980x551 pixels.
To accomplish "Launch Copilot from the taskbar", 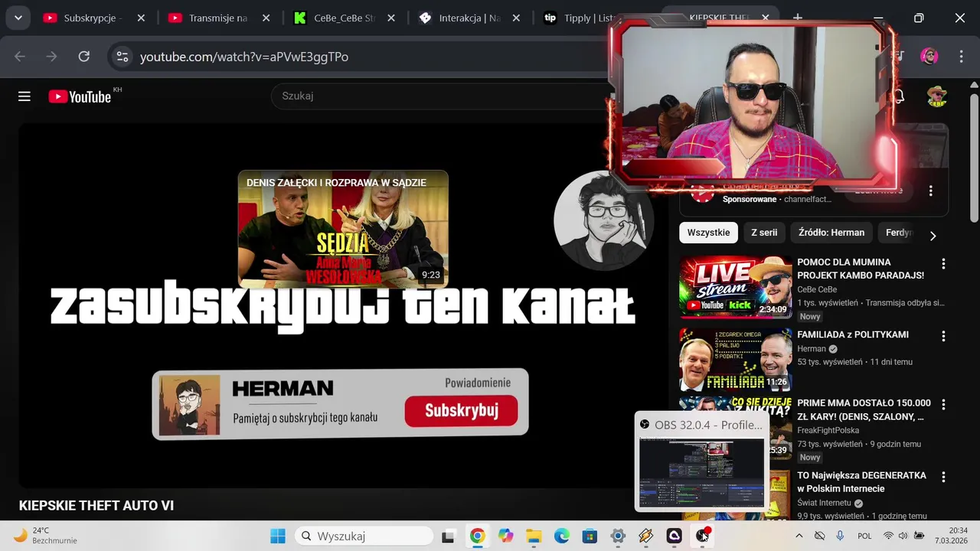I will click(x=505, y=536).
